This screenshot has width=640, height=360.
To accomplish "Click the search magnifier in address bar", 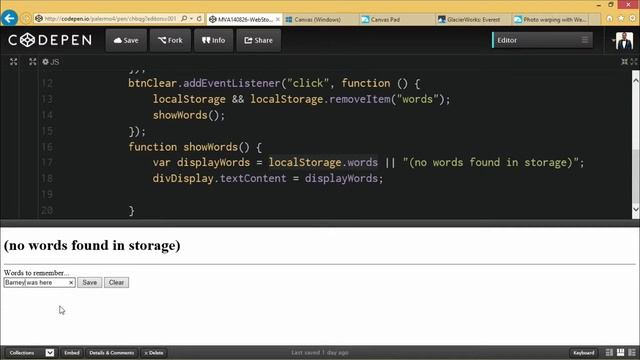I will [184, 19].
